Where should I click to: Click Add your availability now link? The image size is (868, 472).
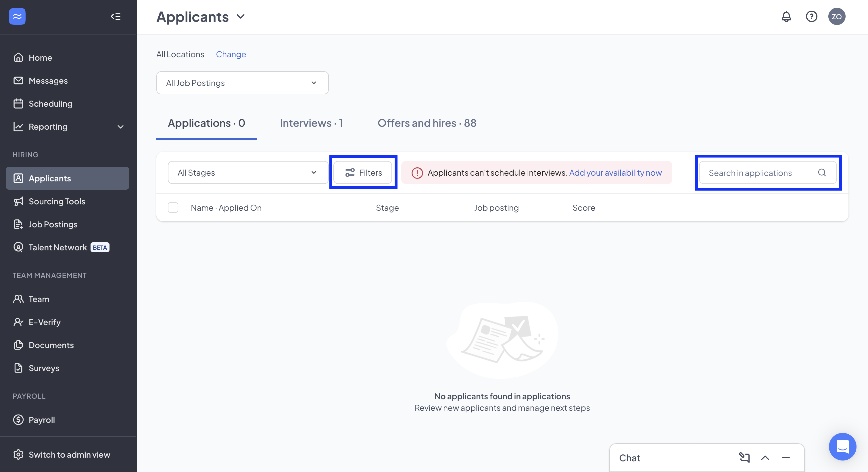(x=615, y=172)
